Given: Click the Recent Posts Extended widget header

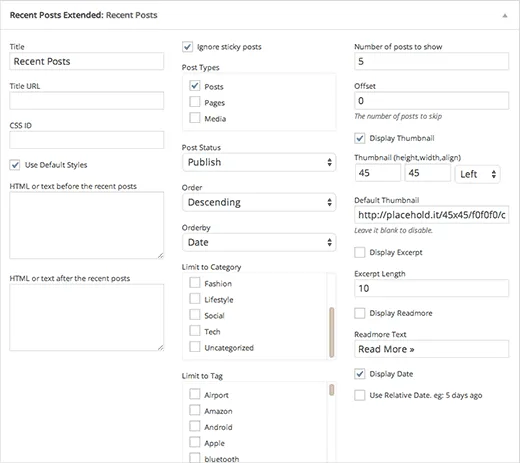Looking at the screenshot, I should 260,15.
